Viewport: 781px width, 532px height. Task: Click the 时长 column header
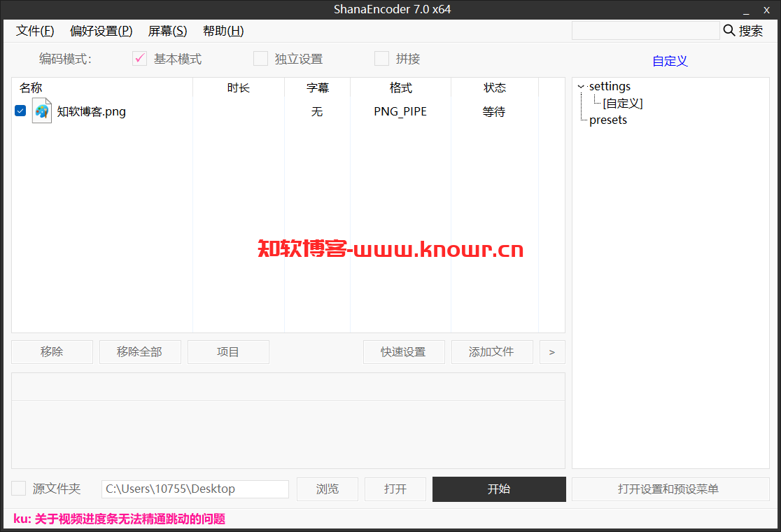[x=239, y=87]
